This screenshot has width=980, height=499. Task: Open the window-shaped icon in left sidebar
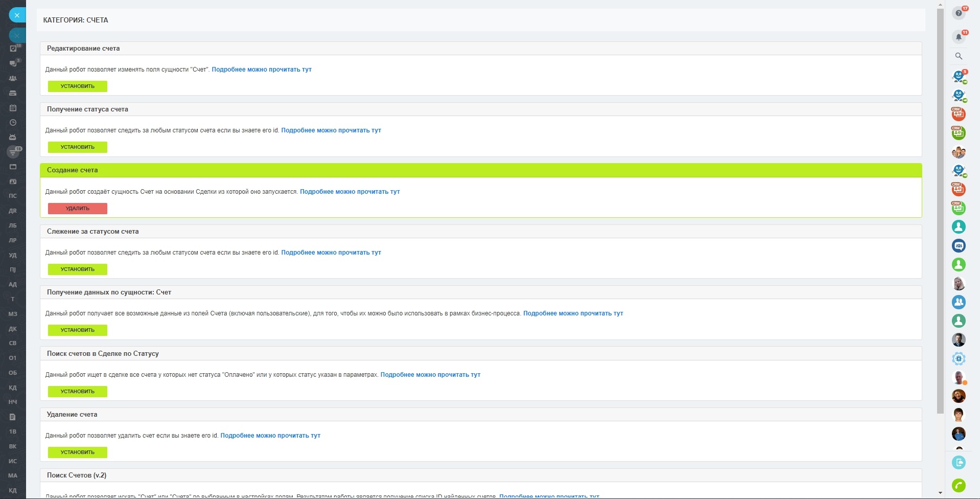[13, 167]
